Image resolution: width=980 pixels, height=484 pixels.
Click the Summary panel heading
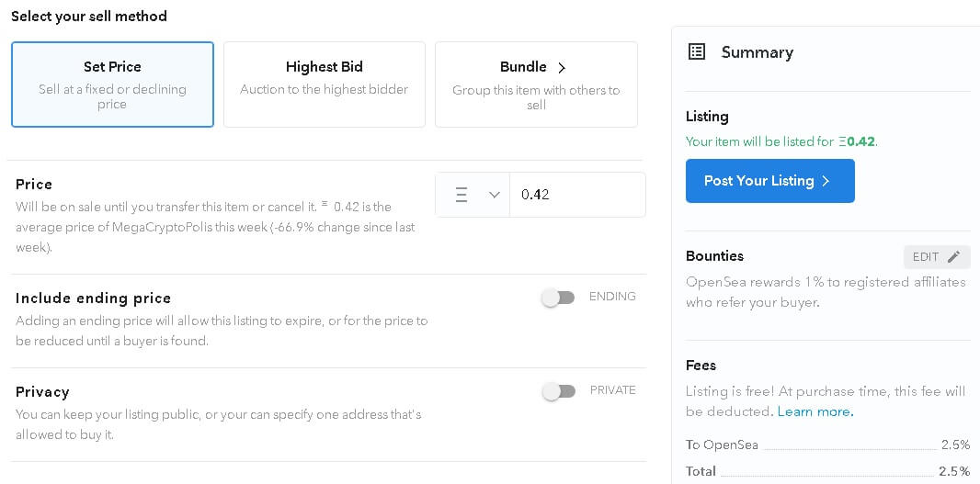758,52
